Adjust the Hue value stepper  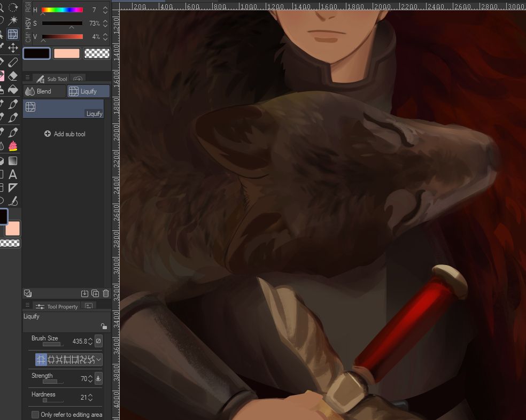105,10
